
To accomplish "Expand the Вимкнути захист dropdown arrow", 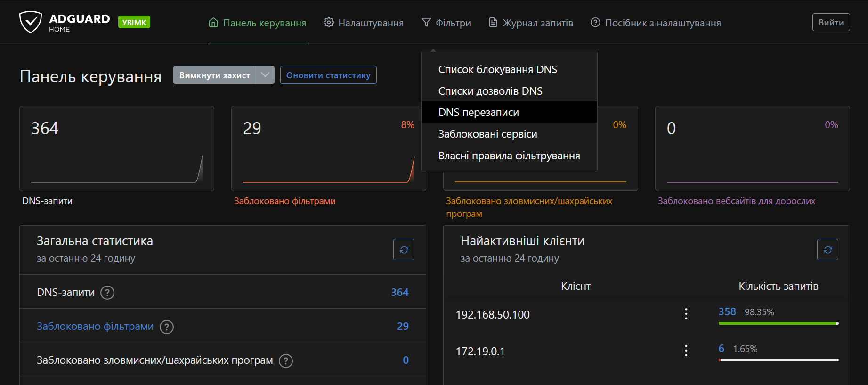I will click(265, 75).
